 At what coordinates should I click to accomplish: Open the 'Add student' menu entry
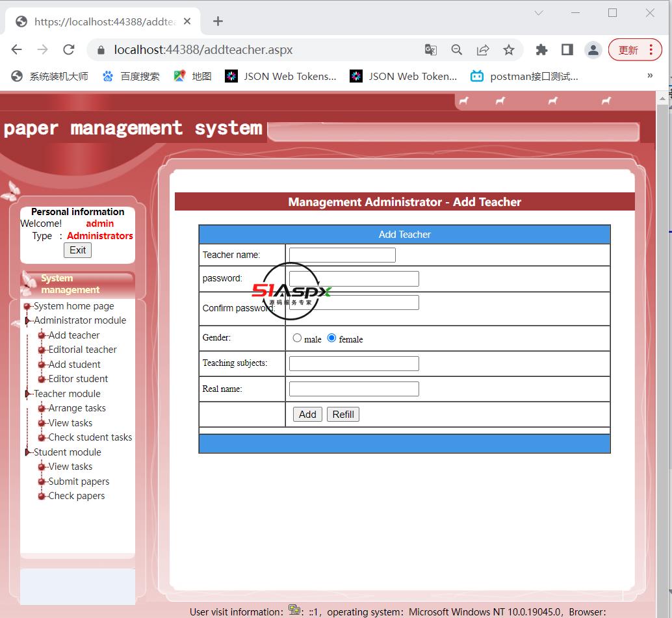click(x=74, y=365)
